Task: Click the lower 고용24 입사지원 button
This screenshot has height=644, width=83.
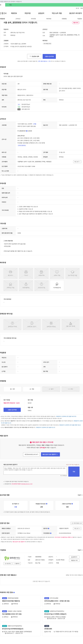Action: 12,410
